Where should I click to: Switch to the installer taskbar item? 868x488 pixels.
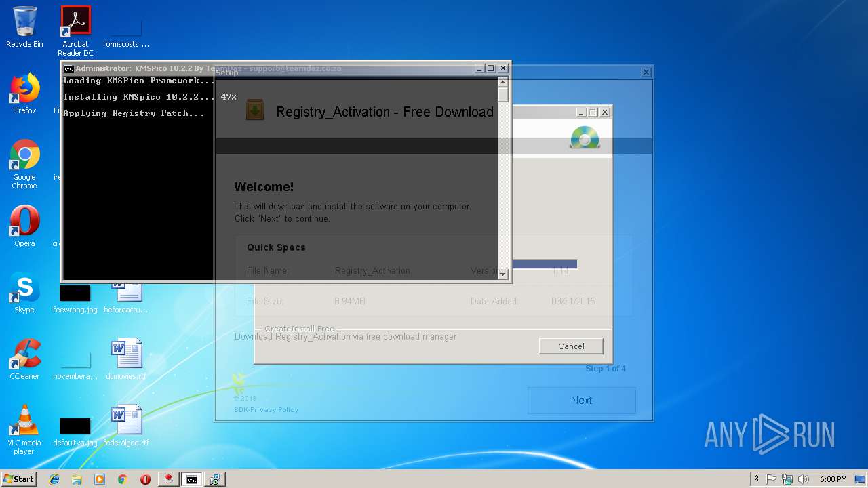point(215,479)
